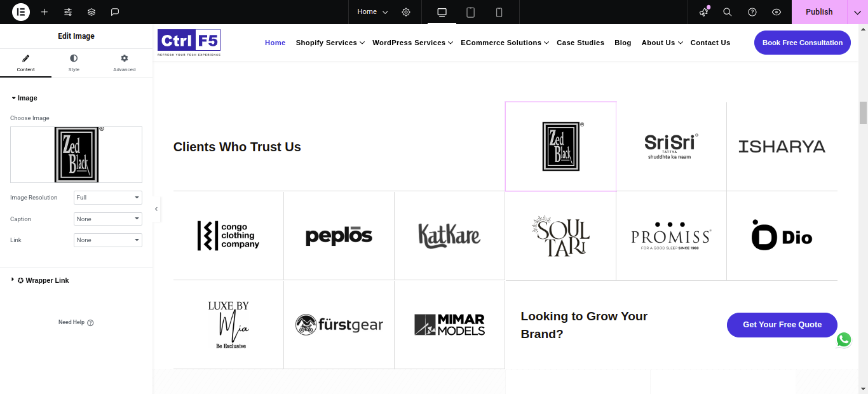The height and width of the screenshot is (394, 868).
Task: Click the selected Zed Black canvas image
Action: click(x=560, y=146)
